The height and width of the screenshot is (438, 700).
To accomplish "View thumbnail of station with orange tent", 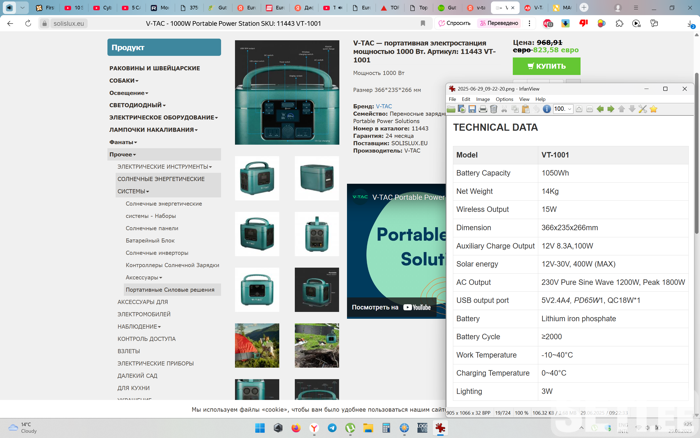I will point(257,346).
